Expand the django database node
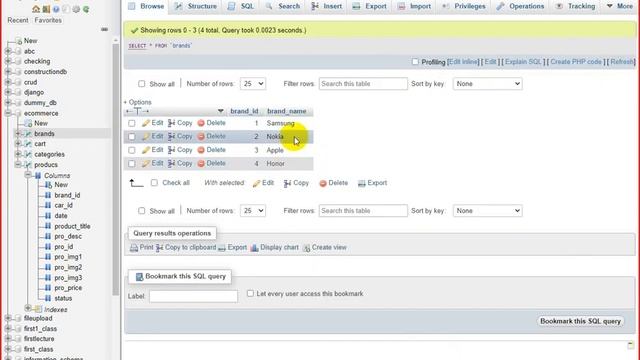 [x=8, y=92]
